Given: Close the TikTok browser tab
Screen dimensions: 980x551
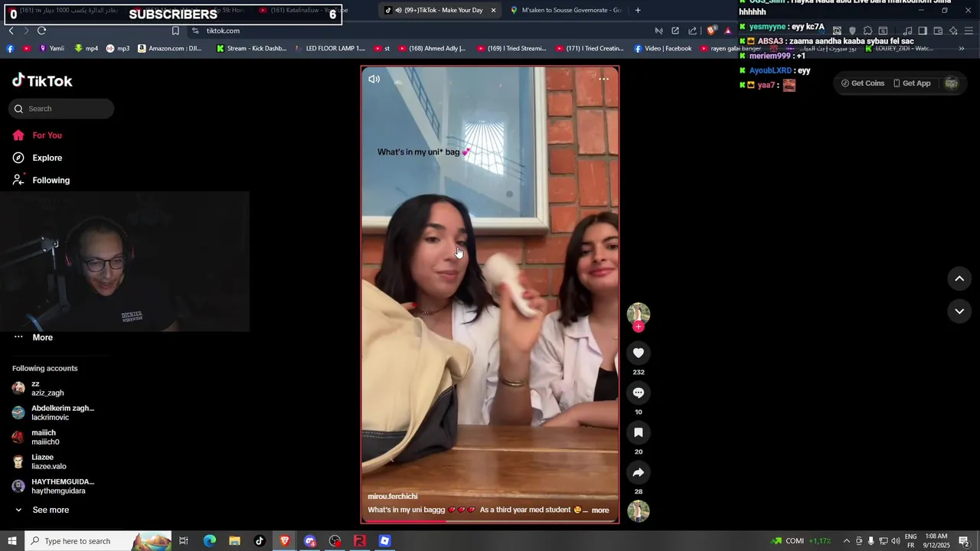Looking at the screenshot, I should click(x=493, y=10).
